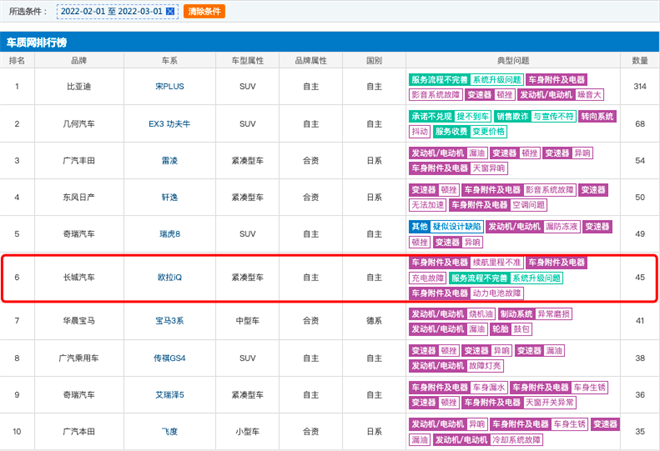Select the 系统升级问题 tag in 宋PLUS row
The image size is (660, 451).
pos(497,80)
